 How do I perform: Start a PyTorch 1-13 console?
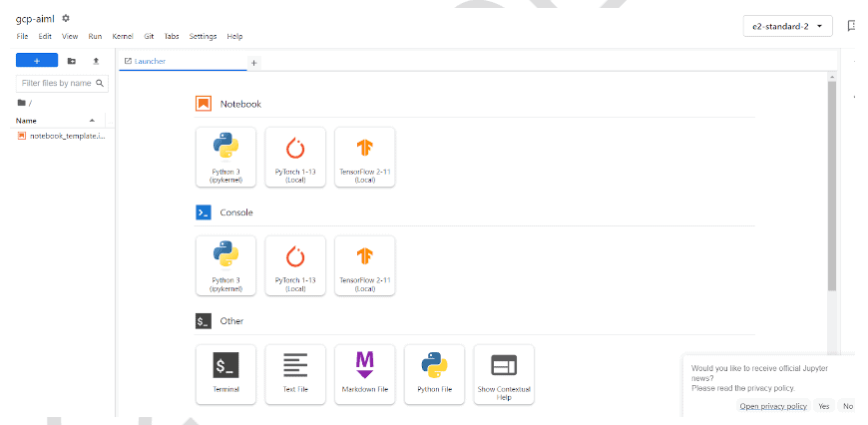[x=295, y=264]
